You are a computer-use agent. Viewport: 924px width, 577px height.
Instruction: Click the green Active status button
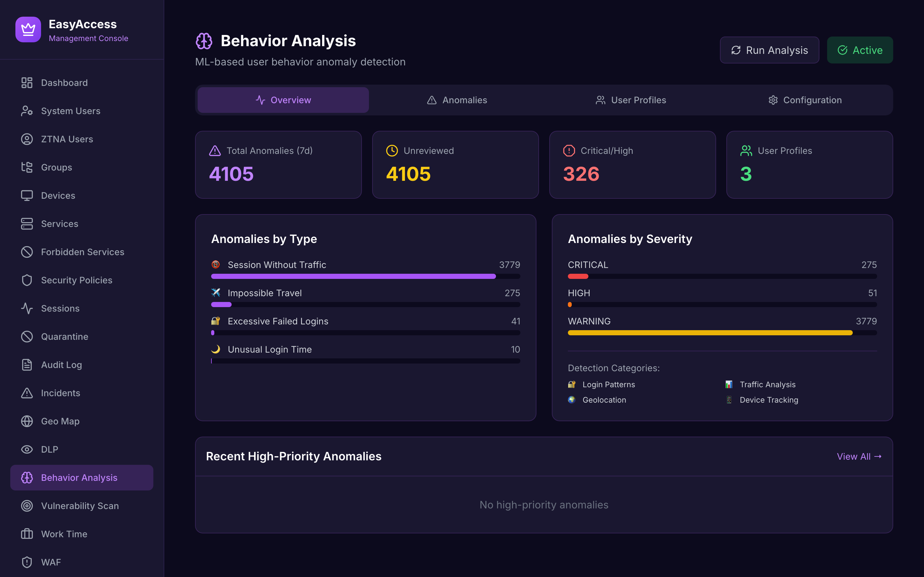click(x=860, y=50)
